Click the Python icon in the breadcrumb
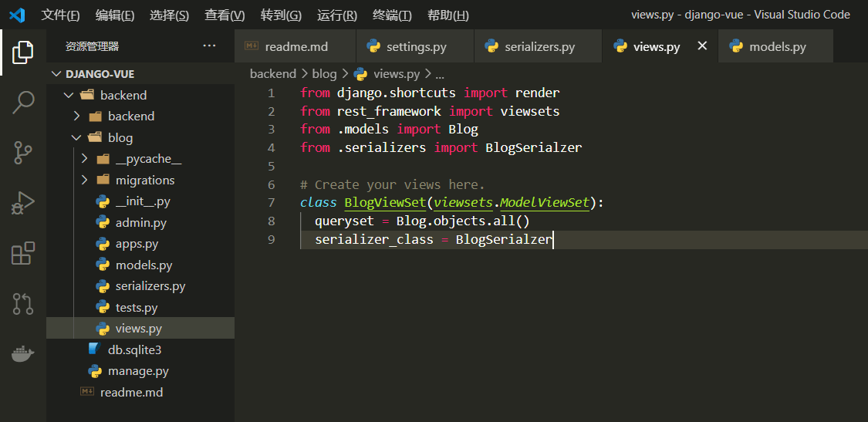 360,73
